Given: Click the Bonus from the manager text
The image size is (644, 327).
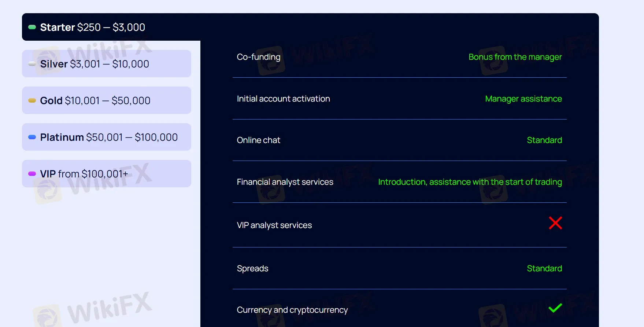Looking at the screenshot, I should [515, 57].
